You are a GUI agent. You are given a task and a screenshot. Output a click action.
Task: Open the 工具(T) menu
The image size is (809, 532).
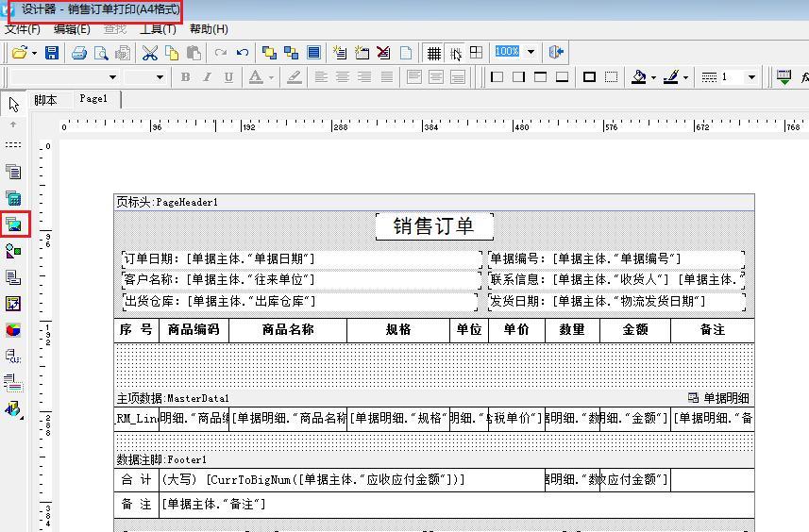[x=158, y=29]
